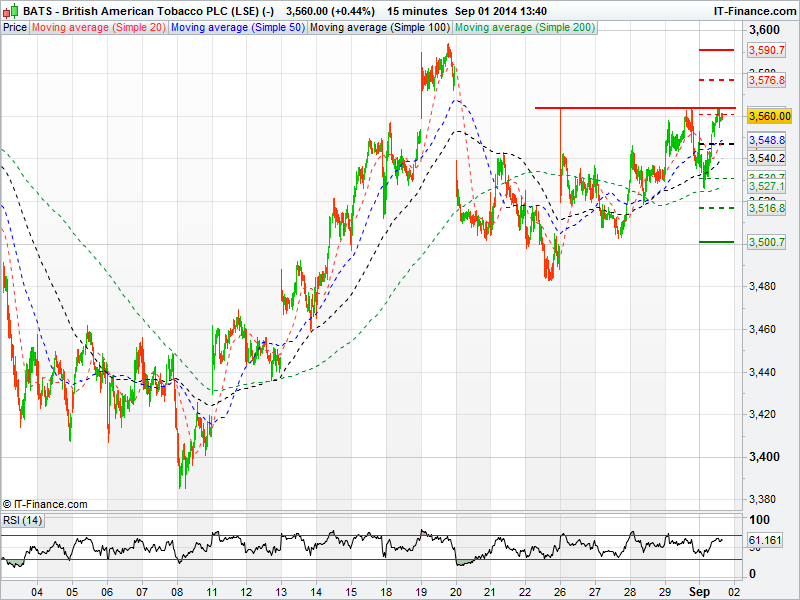Image resolution: width=800 pixels, height=600 pixels.
Task: Click the long red horizontal resistance line
Action: [x=635, y=108]
